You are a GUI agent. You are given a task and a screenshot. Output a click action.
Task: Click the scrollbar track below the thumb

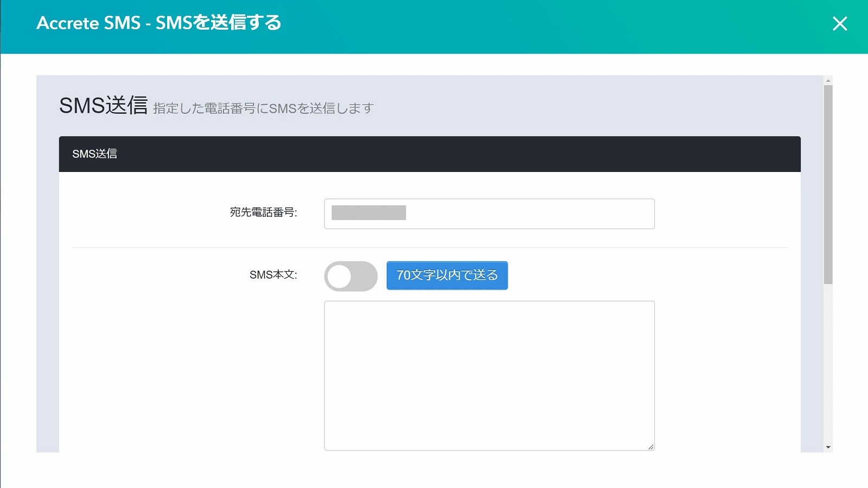828,363
